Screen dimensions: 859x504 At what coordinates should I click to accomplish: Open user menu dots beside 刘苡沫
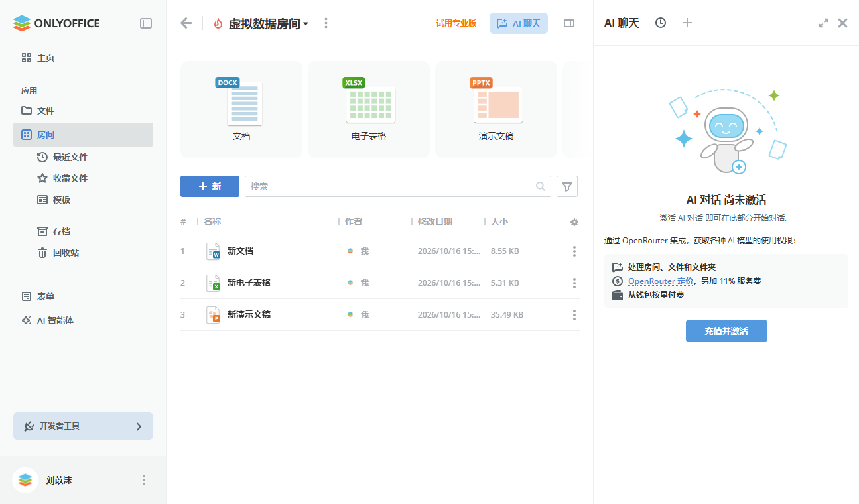[144, 480]
